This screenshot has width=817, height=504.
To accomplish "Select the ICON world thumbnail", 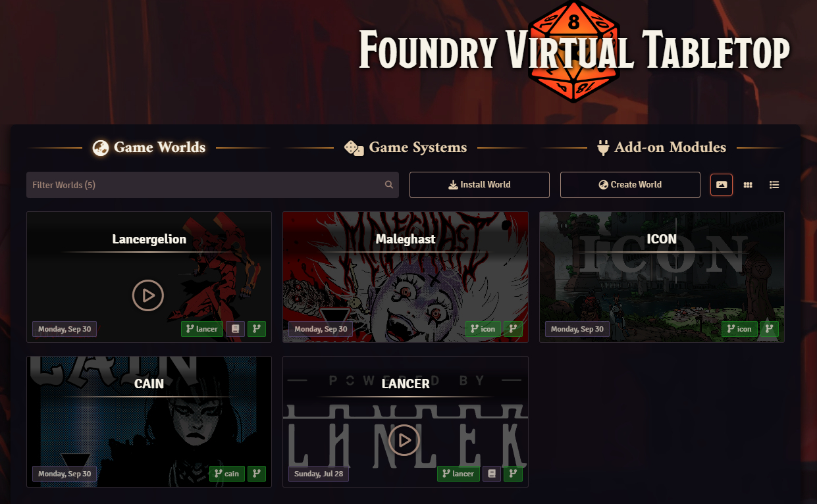I will point(662,277).
